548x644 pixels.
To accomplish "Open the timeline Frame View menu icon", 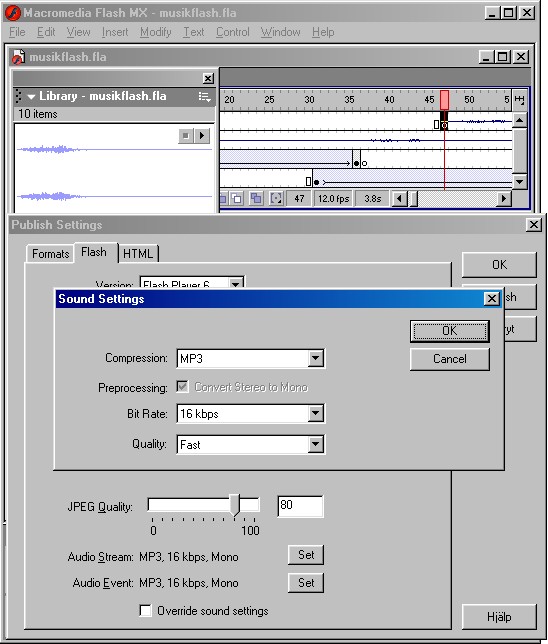I will click(x=519, y=99).
